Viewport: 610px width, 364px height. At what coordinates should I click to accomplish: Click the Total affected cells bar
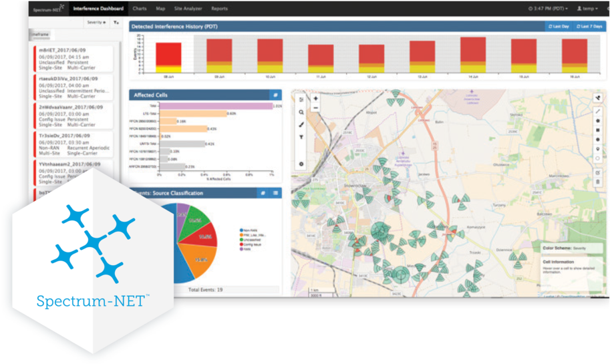[216, 106]
